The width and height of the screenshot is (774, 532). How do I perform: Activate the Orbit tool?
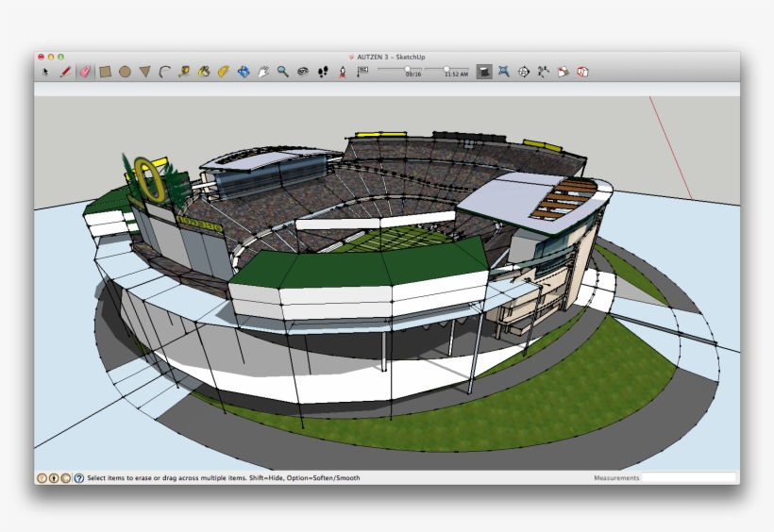[x=244, y=72]
